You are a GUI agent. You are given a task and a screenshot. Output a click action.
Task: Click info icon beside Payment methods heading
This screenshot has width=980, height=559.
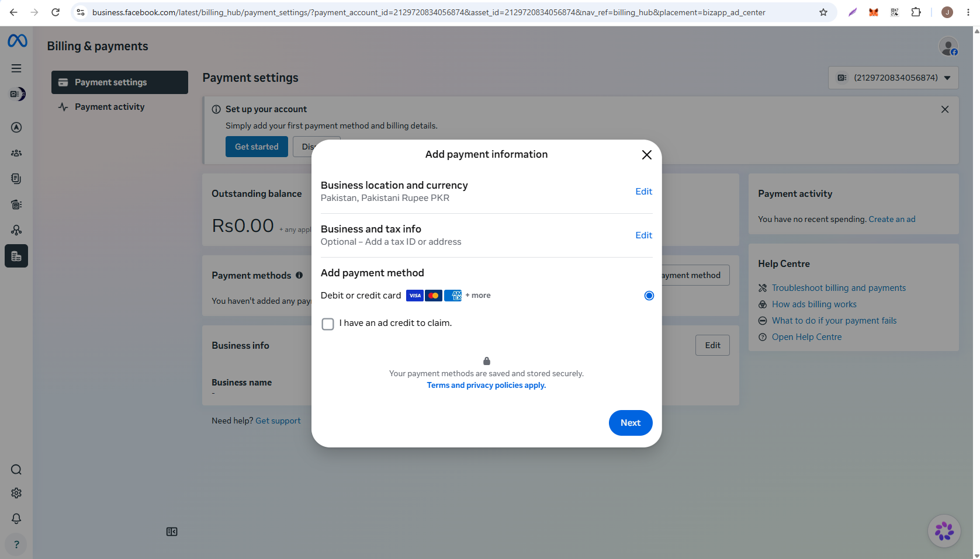pos(299,275)
